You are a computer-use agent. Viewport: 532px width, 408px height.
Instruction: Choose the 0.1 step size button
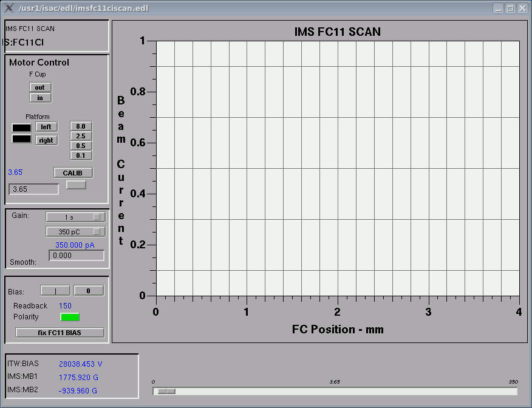point(81,155)
